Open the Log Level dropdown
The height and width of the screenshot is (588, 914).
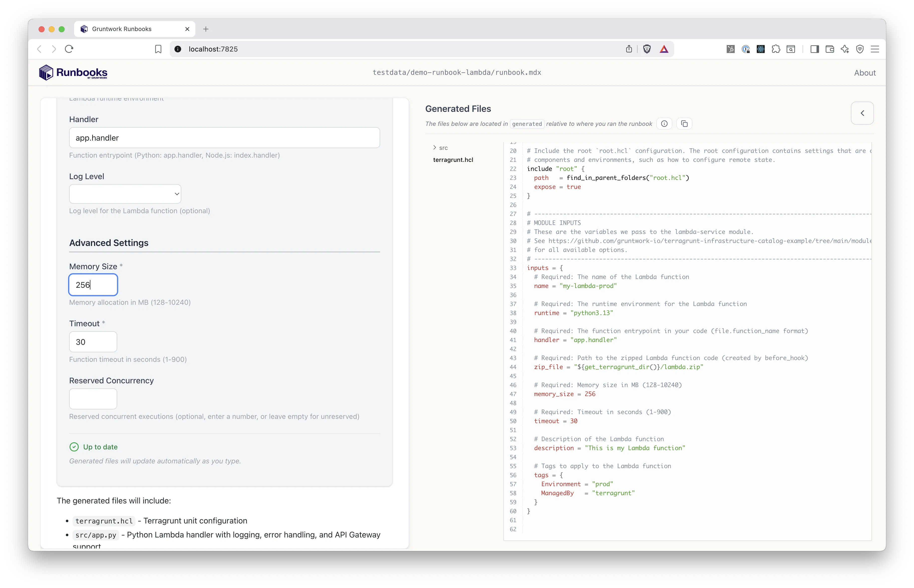[x=125, y=194]
